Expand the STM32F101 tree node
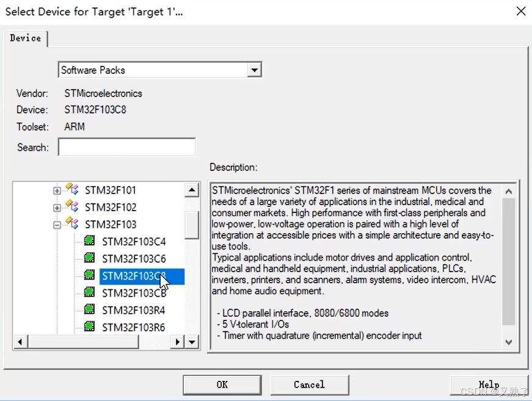The image size is (532, 401). click(57, 191)
